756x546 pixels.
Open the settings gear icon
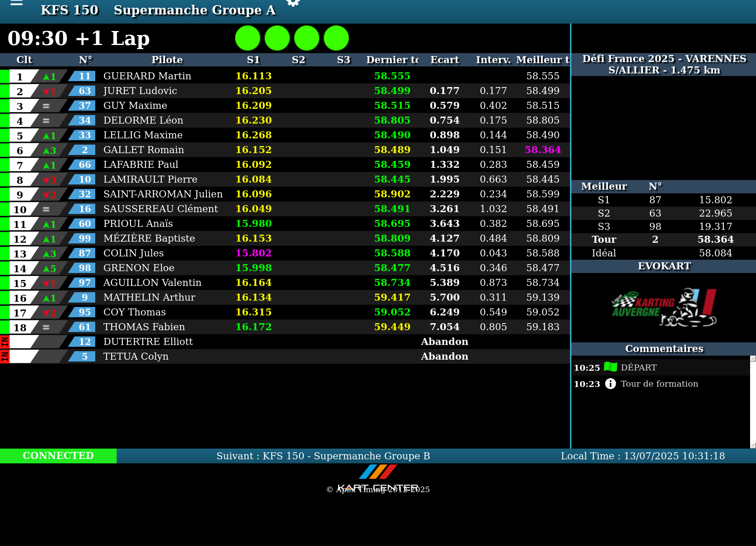click(293, 3)
